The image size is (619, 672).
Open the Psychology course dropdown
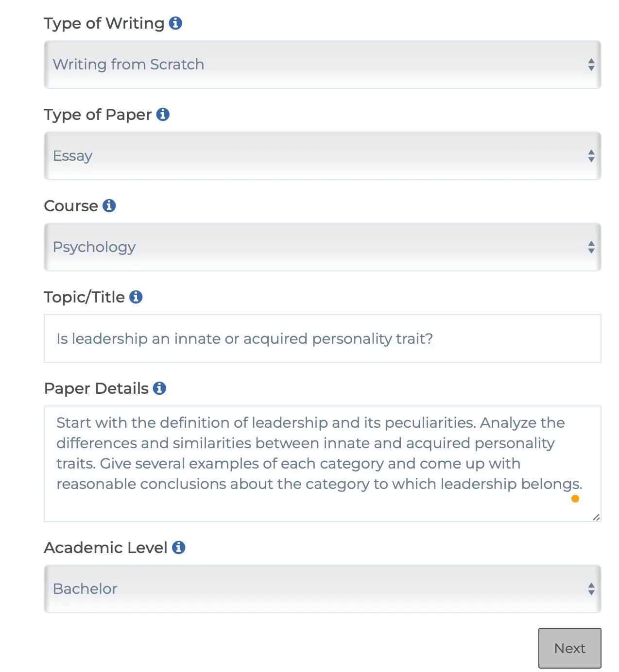[x=323, y=247]
